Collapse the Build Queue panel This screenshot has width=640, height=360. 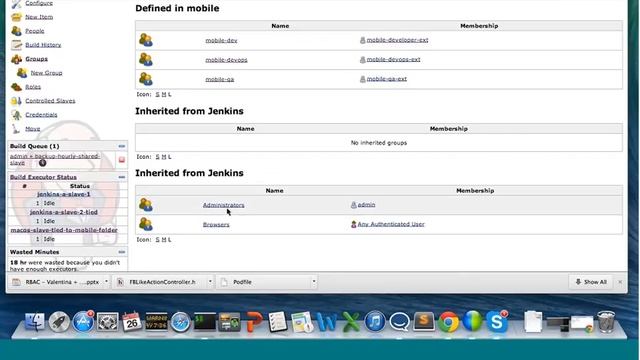point(122,146)
